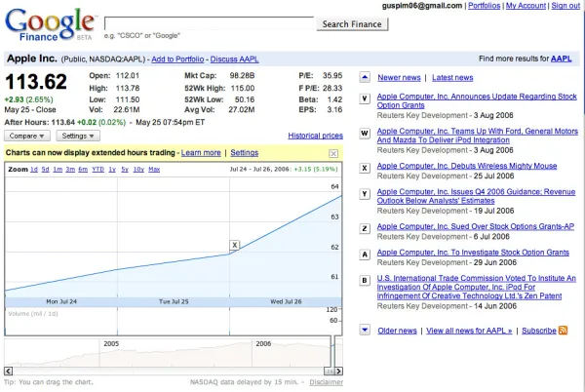Click the X flag marker on chart
The image size is (585, 392).
[234, 245]
